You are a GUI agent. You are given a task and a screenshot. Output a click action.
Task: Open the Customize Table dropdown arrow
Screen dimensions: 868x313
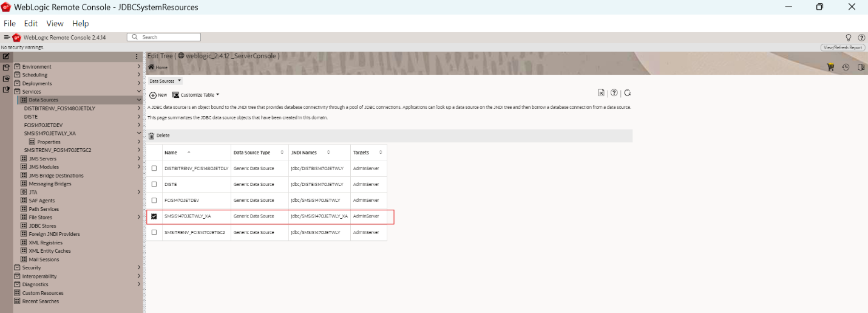pyautogui.click(x=217, y=95)
